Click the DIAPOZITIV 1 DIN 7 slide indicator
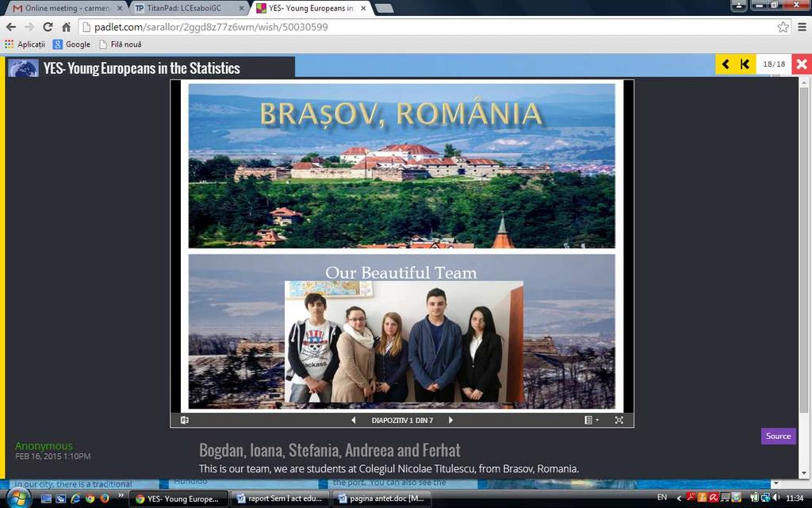The image size is (812, 508). pos(402,421)
